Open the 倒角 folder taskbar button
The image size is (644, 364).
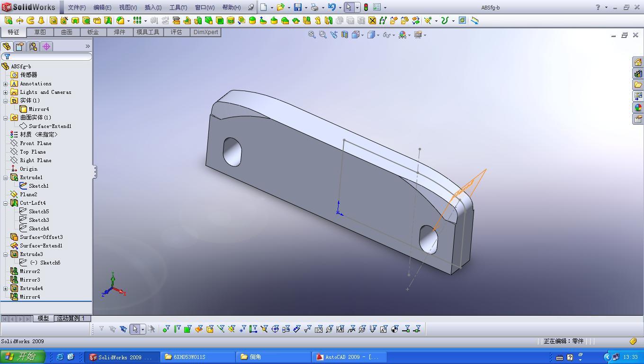click(273, 357)
